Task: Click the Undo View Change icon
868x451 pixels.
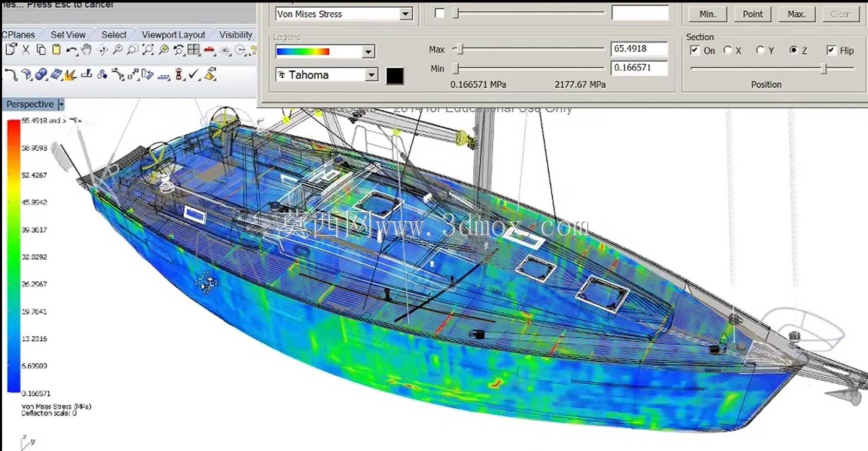Action: 179,50
